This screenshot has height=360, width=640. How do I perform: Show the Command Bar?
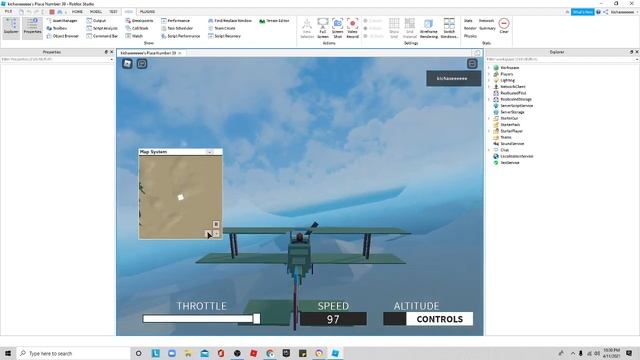point(102,36)
